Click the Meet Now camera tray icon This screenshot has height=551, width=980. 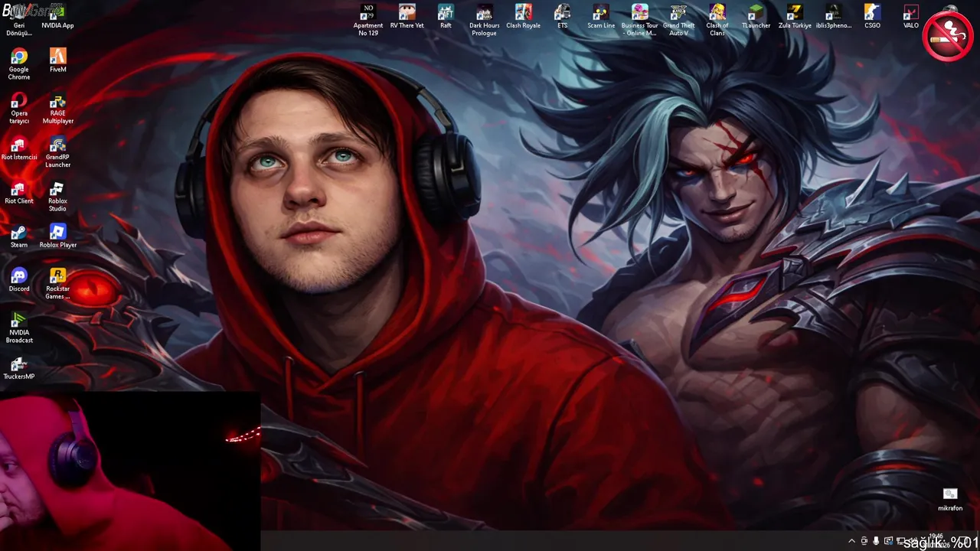pyautogui.click(x=864, y=541)
